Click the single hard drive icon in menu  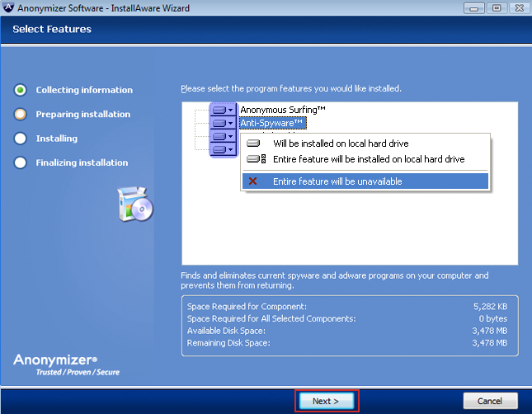point(254,143)
